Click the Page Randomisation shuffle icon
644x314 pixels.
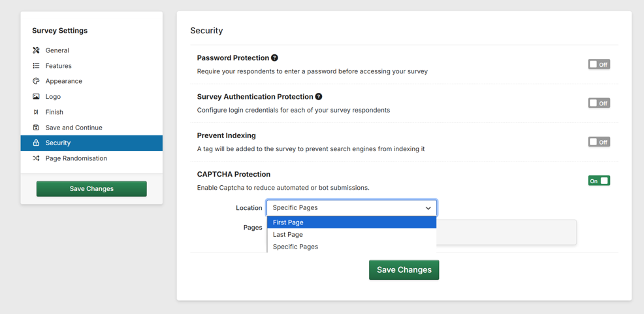click(36, 158)
